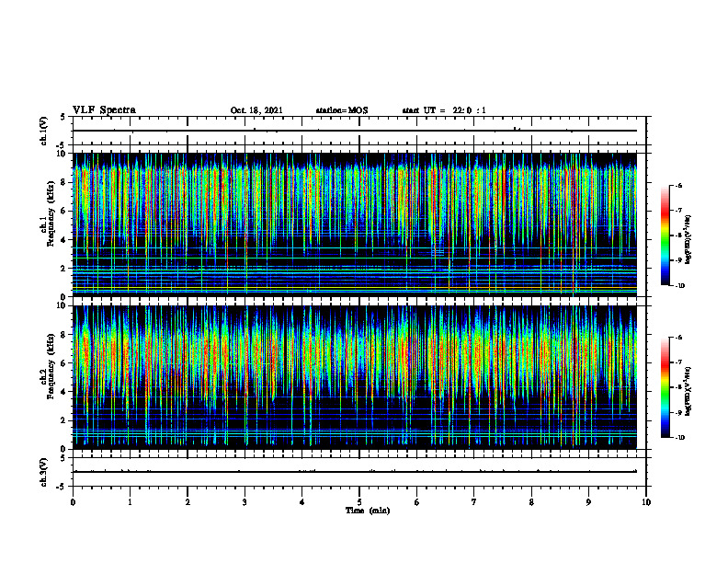Click the "ch.3(V)" vertical axis label
Image resolution: width=728 pixels, height=563 pixels.
pyautogui.click(x=43, y=472)
